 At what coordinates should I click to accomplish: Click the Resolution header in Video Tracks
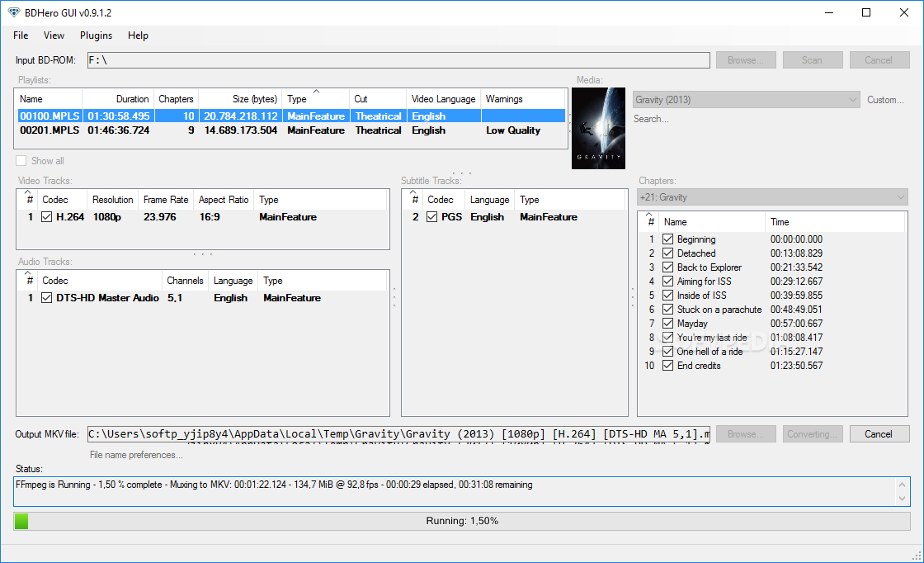coord(112,200)
